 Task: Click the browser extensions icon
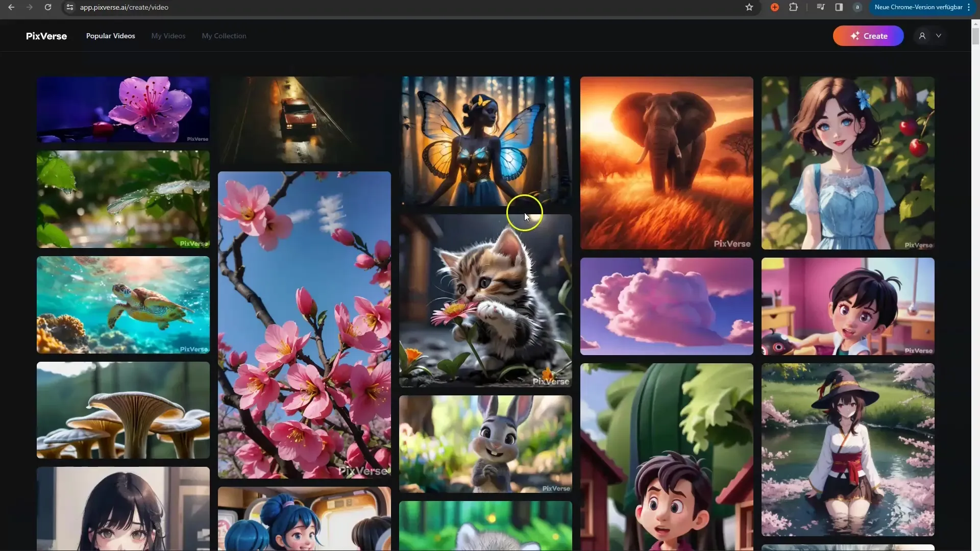794,7
